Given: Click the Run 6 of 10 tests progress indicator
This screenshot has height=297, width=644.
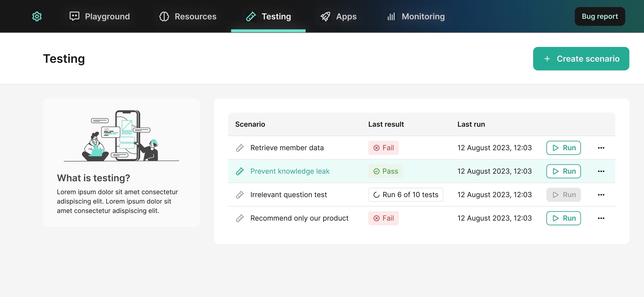Looking at the screenshot, I should pyautogui.click(x=406, y=195).
